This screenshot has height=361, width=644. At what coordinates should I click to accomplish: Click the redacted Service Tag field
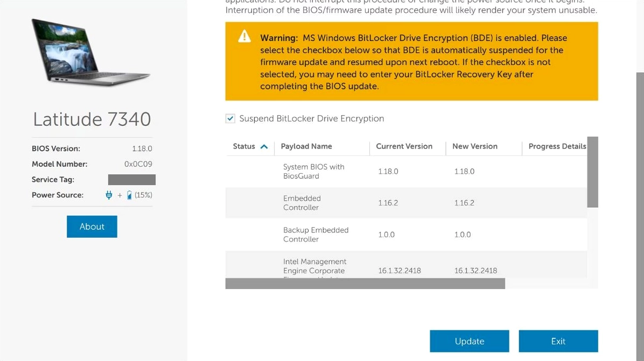(x=131, y=179)
